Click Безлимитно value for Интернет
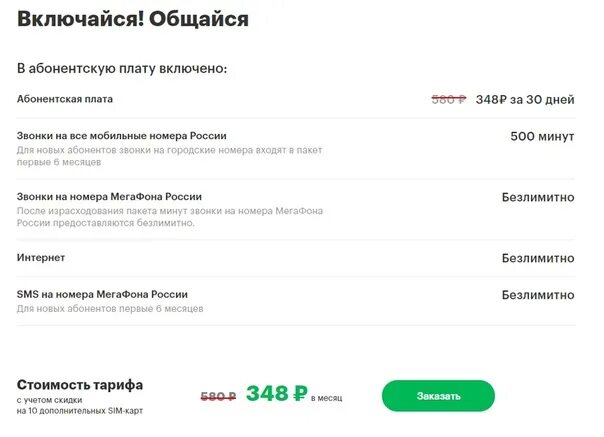604x437 pixels. tap(538, 258)
